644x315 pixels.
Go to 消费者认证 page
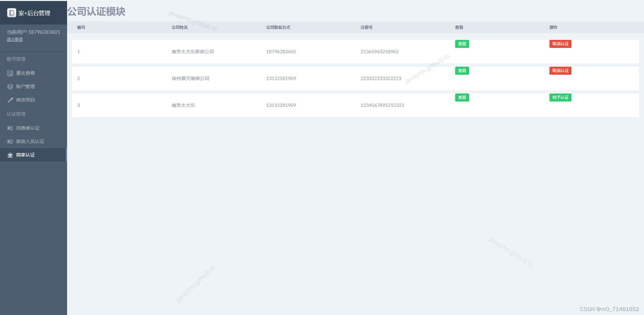[x=34, y=128]
